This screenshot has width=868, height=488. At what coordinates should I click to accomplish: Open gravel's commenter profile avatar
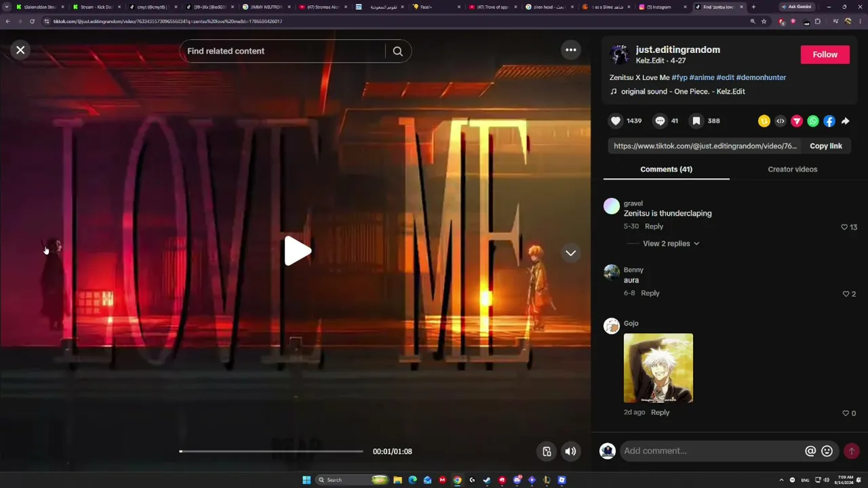pyautogui.click(x=612, y=206)
